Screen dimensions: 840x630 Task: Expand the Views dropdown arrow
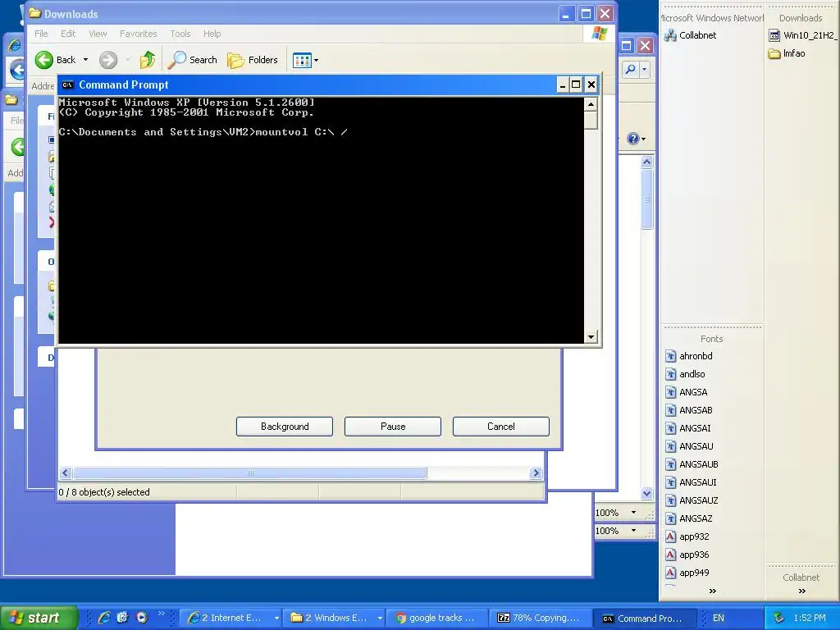pos(316,60)
